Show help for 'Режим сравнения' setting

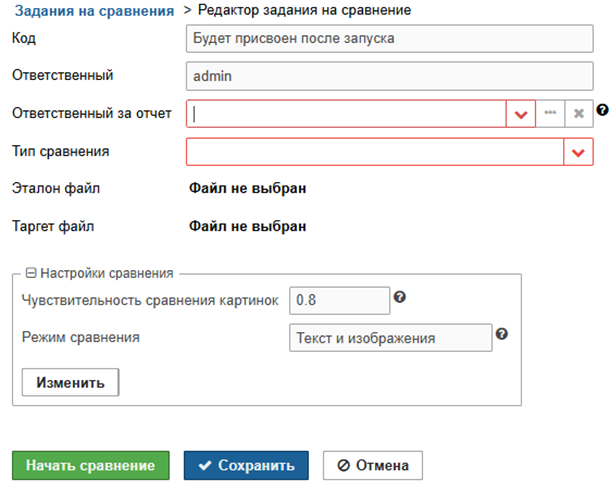pyautogui.click(x=502, y=335)
